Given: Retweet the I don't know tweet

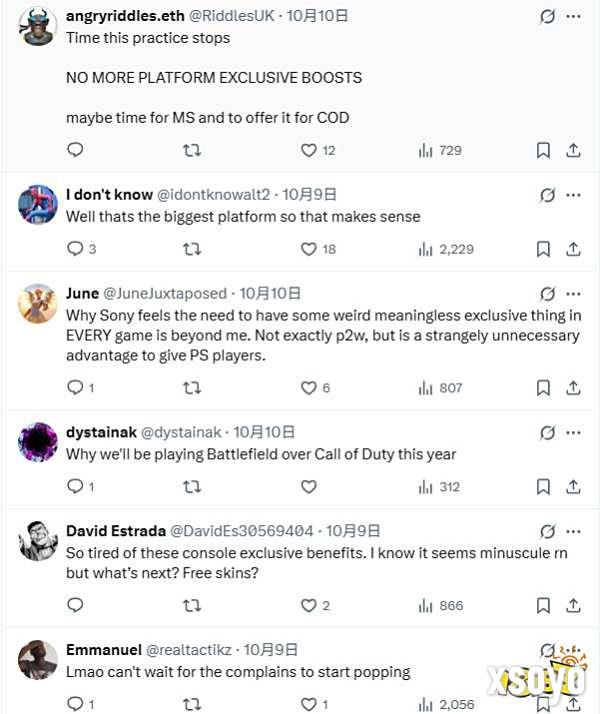Looking at the screenshot, I should 192,249.
